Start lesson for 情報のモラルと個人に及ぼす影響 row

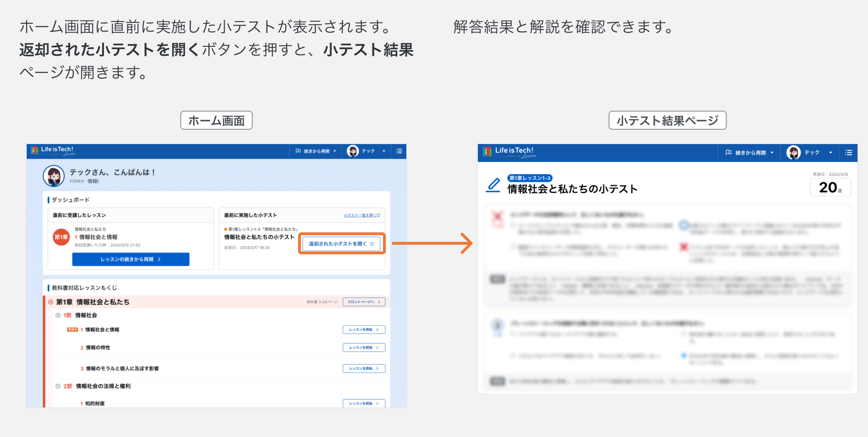364,369
